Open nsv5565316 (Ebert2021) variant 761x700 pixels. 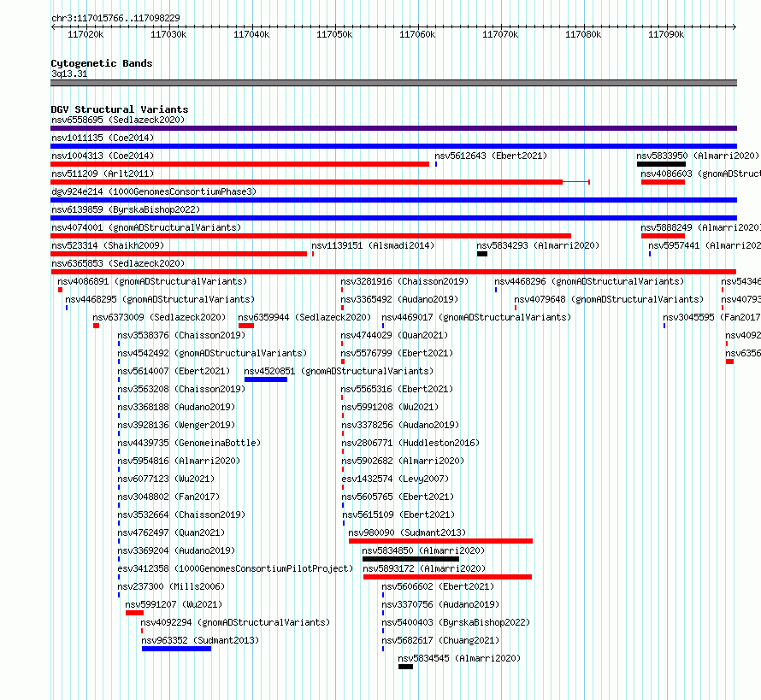pyautogui.click(x=397, y=389)
